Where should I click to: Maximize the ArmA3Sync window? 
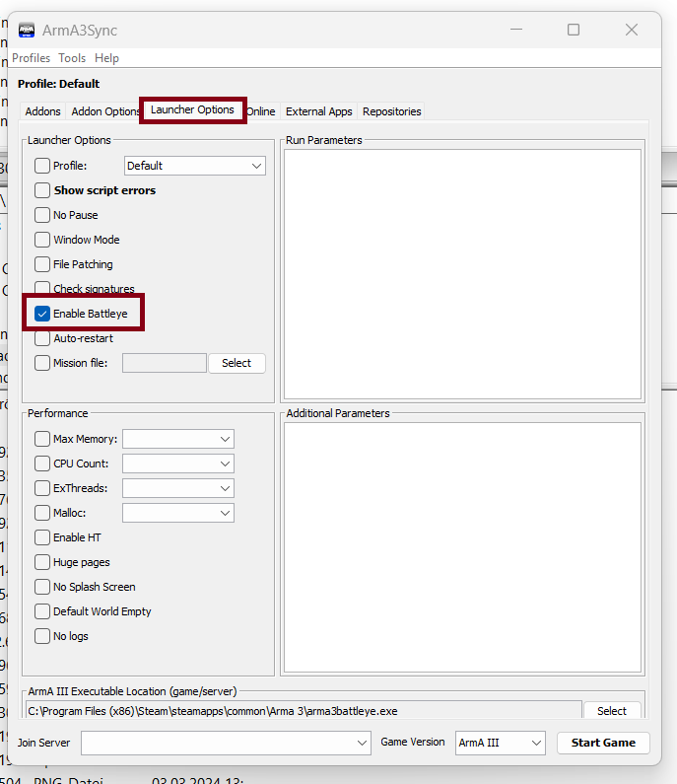[x=574, y=30]
